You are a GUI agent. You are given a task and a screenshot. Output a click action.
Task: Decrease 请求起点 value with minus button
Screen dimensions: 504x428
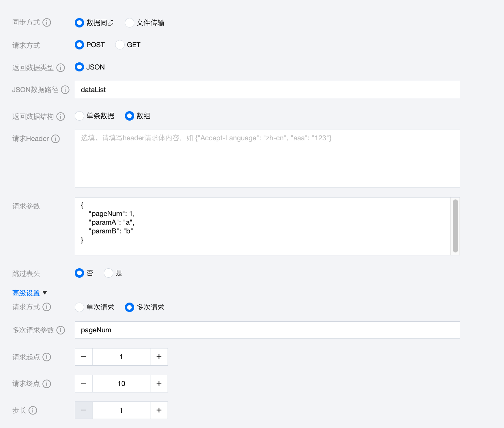[x=83, y=357]
